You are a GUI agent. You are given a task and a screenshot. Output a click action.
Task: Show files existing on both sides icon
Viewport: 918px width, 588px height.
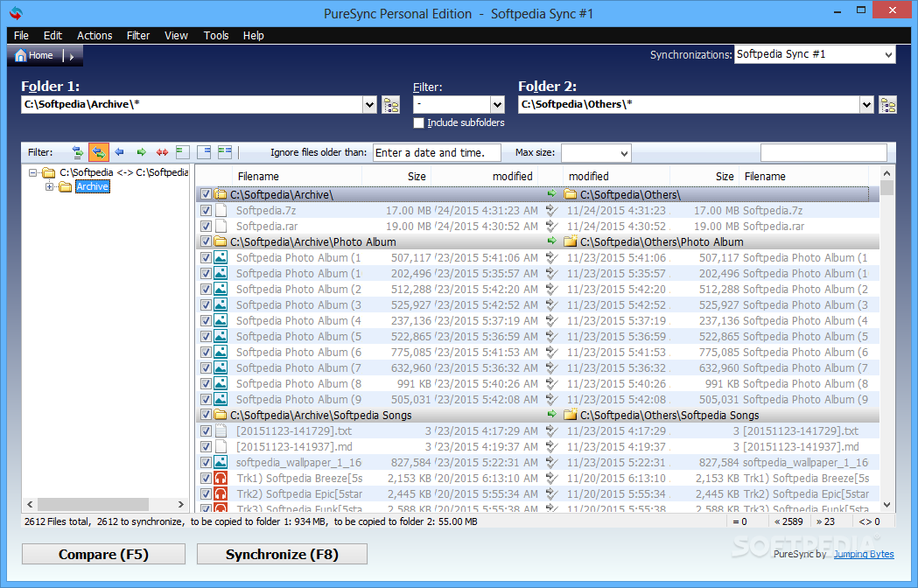click(x=225, y=152)
